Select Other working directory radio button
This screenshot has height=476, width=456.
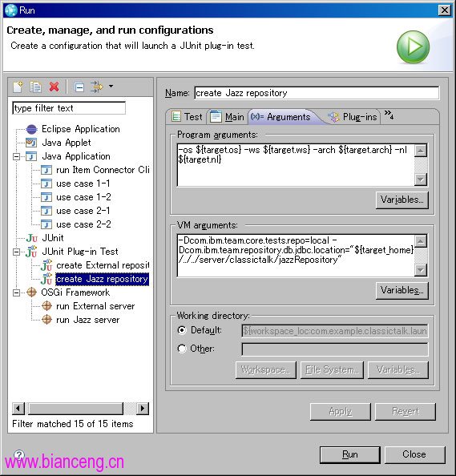click(182, 349)
